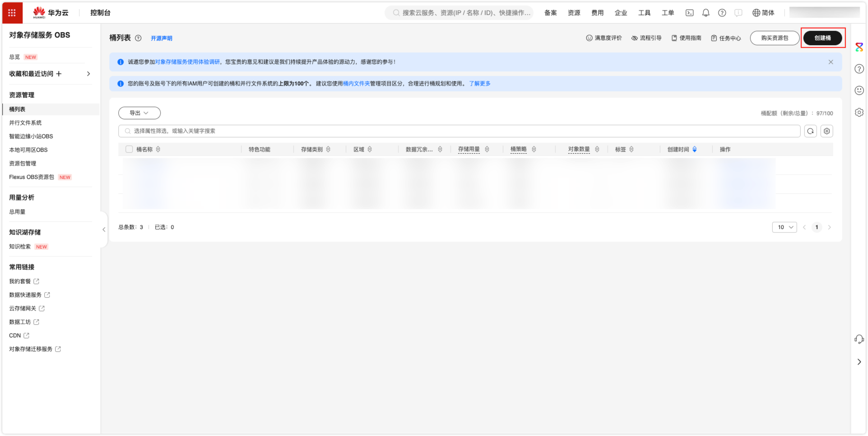This screenshot has height=436, width=868.
Task: Open the page size dropdown showing 10
Action: [x=784, y=227]
